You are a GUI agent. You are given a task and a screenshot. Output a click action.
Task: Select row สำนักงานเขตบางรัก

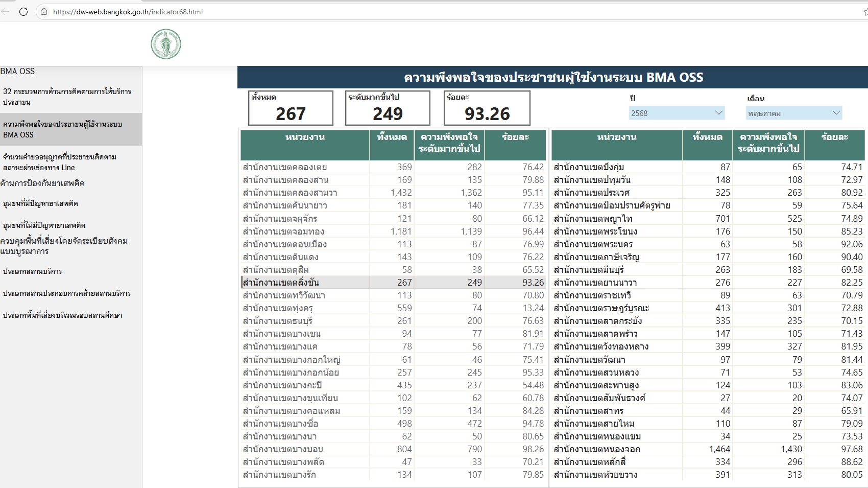393,475
